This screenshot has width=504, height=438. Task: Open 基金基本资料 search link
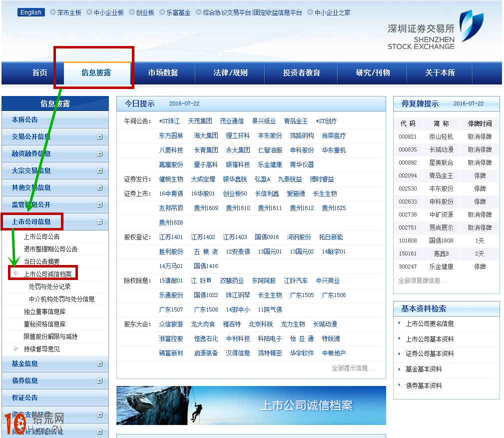[424, 369]
